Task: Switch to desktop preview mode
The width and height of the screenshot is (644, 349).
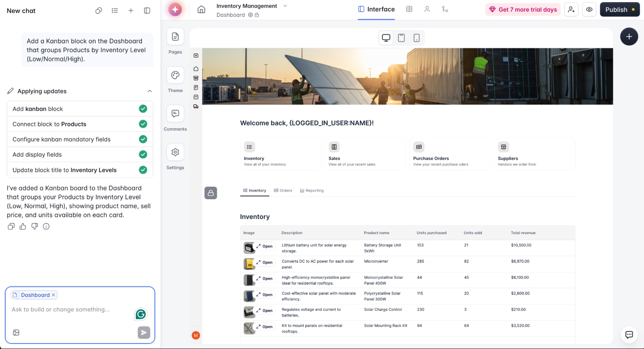Action: [x=386, y=38]
